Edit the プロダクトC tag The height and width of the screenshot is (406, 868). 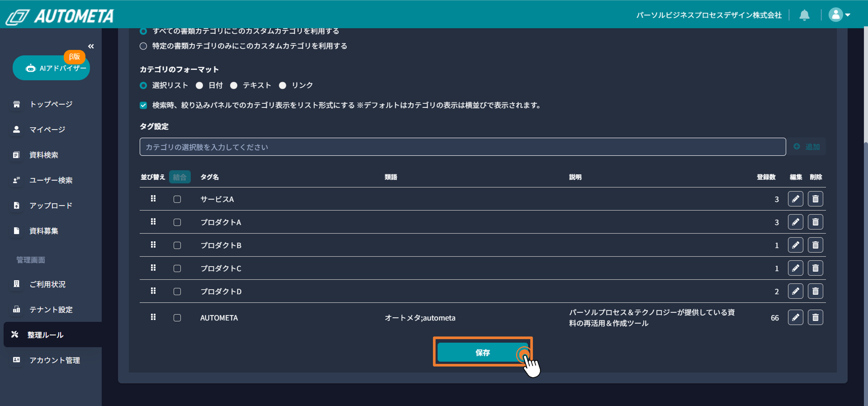point(795,268)
